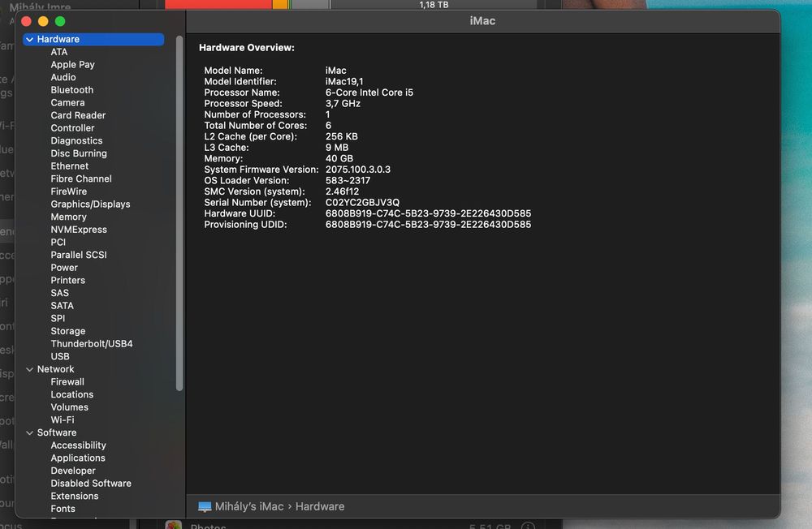Select Disc Burning in sidebar
This screenshot has width=812, height=529.
(x=79, y=153)
